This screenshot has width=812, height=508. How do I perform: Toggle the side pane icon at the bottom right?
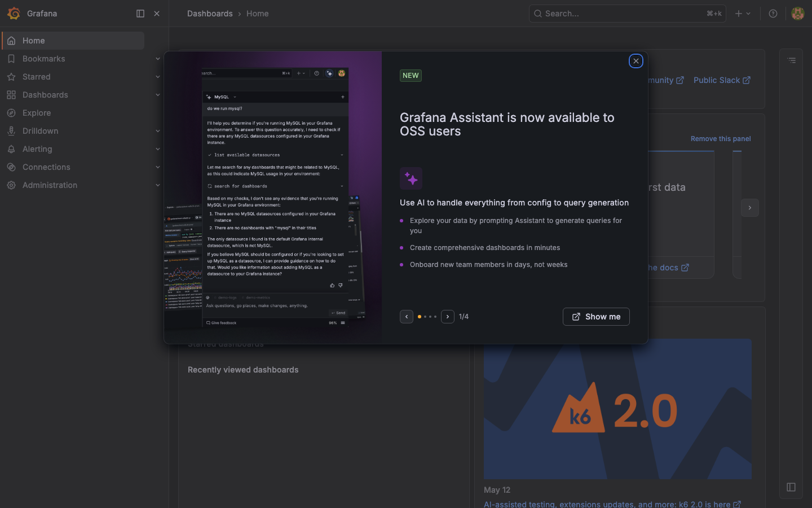coord(791,487)
